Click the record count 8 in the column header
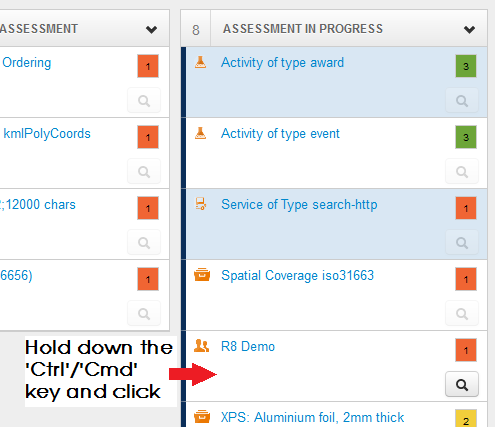 (196, 30)
